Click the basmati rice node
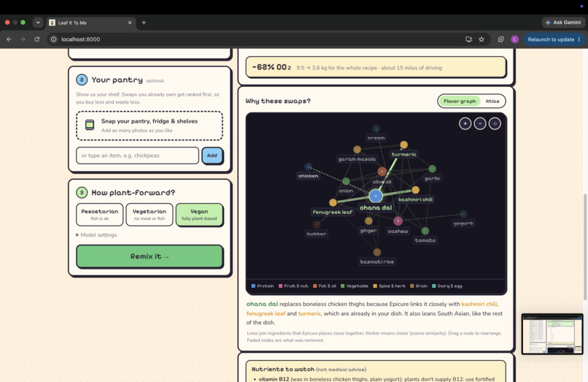This screenshot has height=382, width=588. click(x=377, y=252)
